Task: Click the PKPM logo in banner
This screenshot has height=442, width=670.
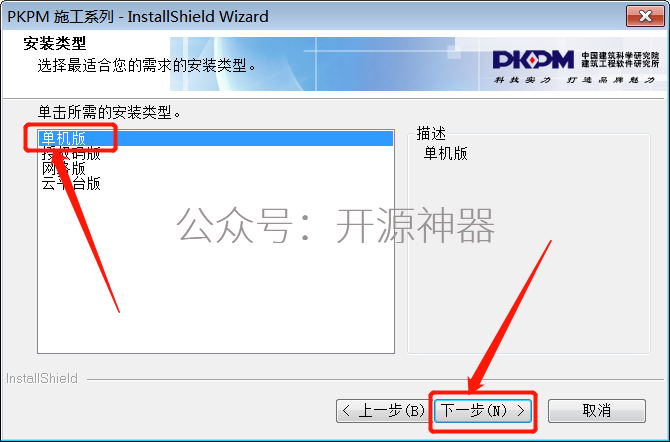Action: pyautogui.click(x=533, y=60)
